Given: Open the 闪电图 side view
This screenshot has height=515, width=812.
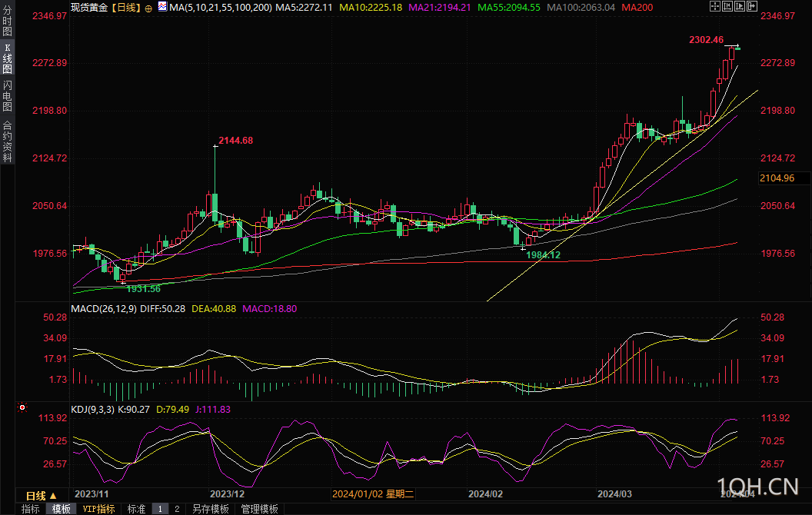Looking at the screenshot, I should pyautogui.click(x=7, y=96).
